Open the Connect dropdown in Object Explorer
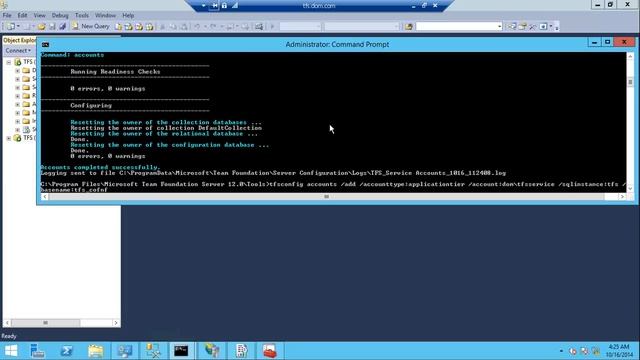Screen dimensions: 640x360 click(18, 51)
